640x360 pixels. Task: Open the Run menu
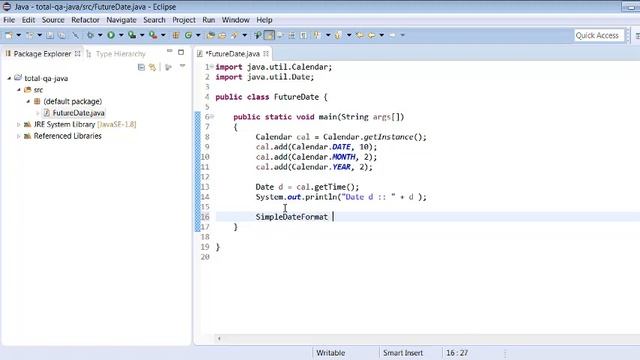[x=209, y=20]
